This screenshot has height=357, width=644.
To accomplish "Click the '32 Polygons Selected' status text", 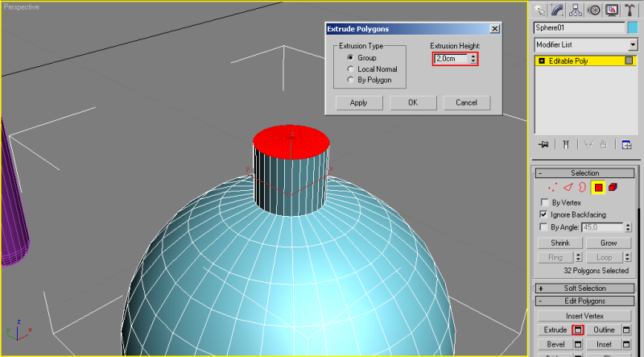I will point(597,271).
